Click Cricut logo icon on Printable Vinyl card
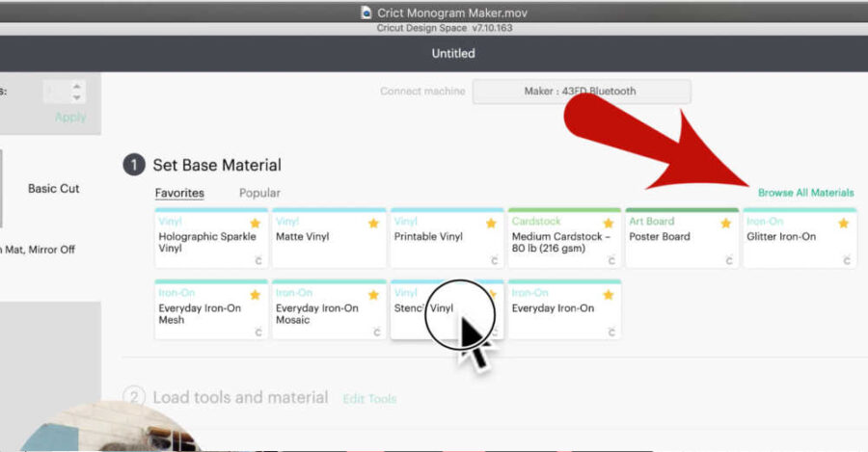This screenshot has height=452, width=868. pyautogui.click(x=494, y=260)
